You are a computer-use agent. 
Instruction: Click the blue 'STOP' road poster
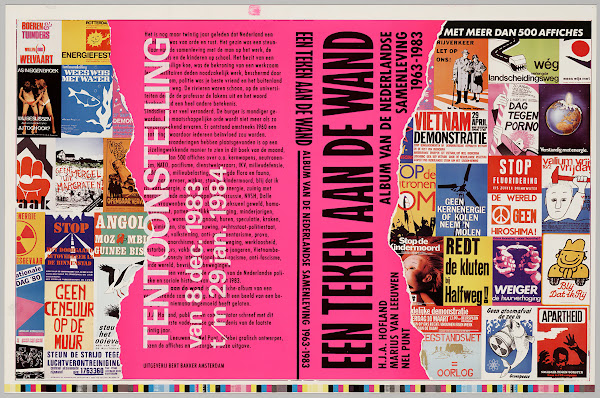tap(69, 247)
